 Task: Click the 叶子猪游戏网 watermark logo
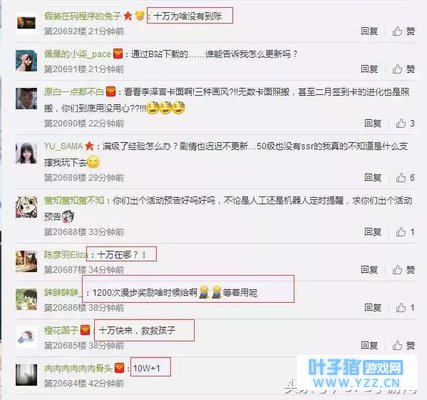point(357,372)
